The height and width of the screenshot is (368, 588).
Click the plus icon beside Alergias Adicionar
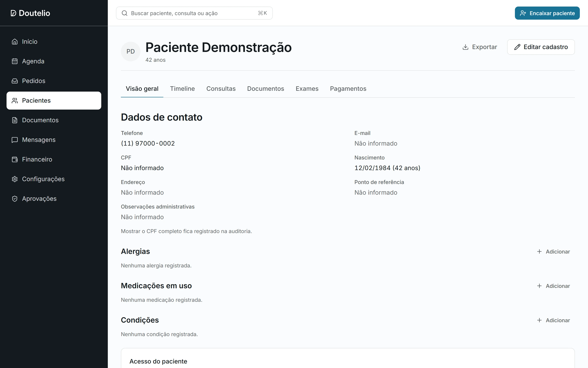(x=539, y=251)
